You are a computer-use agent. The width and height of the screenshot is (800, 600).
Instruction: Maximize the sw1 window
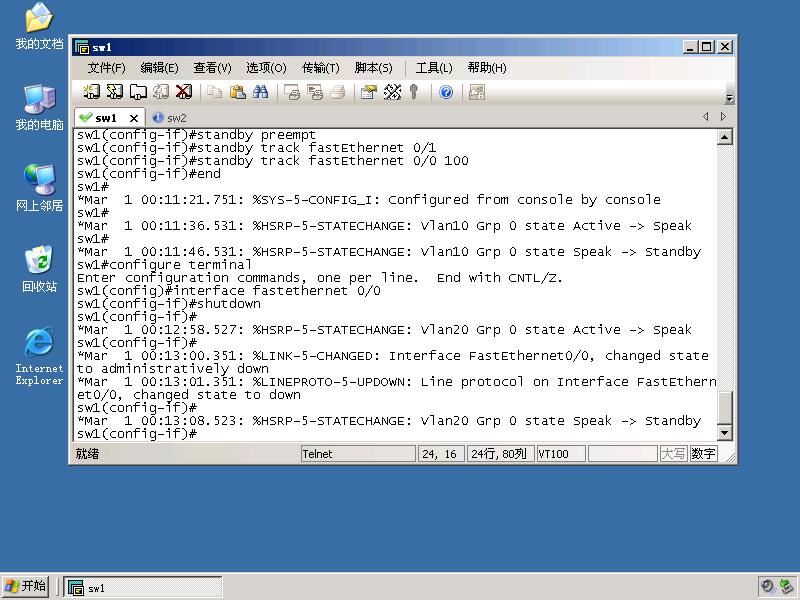[707, 47]
